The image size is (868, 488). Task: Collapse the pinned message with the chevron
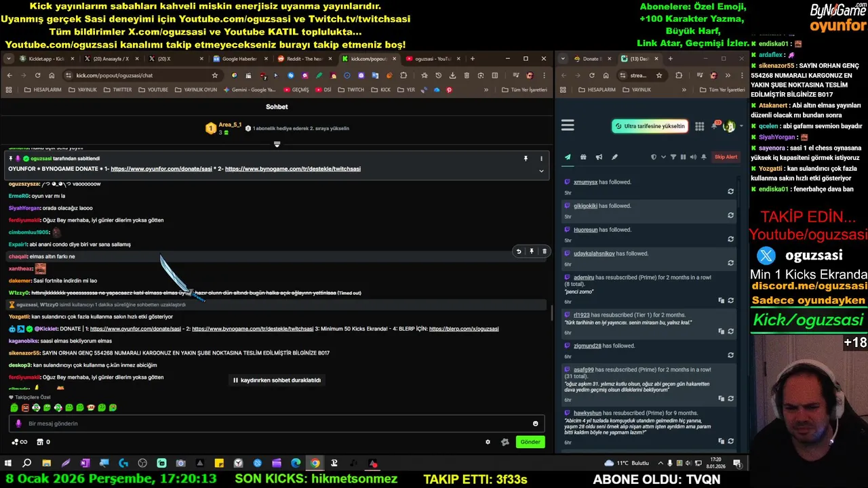click(541, 171)
